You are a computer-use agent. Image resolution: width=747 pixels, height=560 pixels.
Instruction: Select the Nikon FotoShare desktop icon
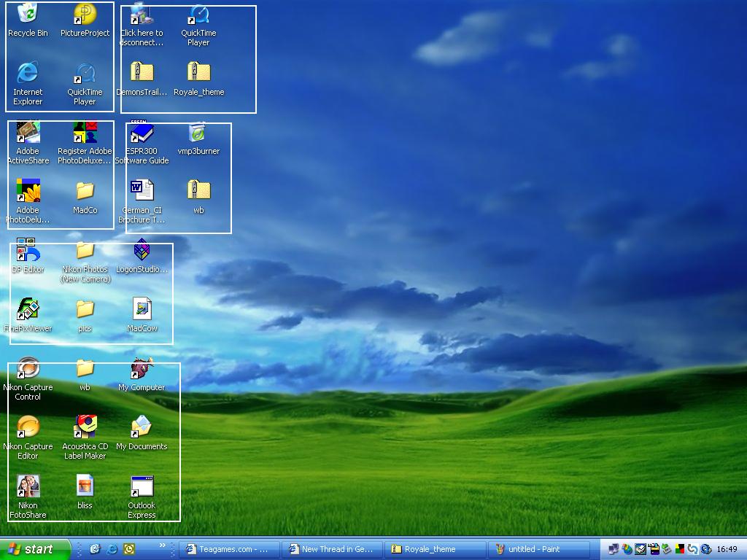click(28, 486)
